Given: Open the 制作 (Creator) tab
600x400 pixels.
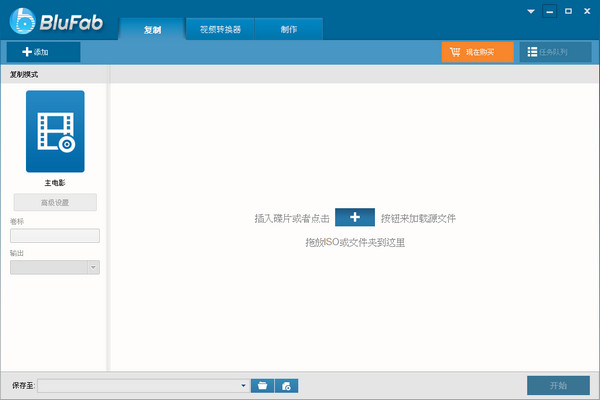Looking at the screenshot, I should (289, 30).
